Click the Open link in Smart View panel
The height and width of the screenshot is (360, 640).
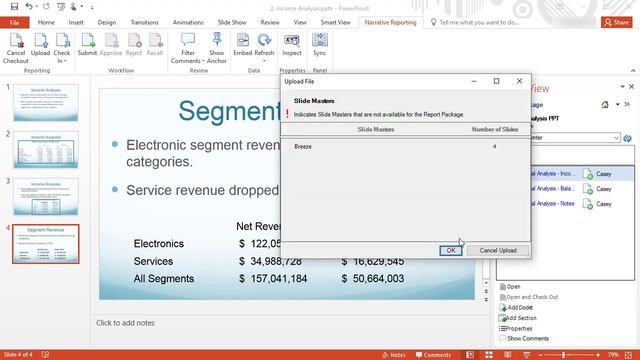pos(510,287)
